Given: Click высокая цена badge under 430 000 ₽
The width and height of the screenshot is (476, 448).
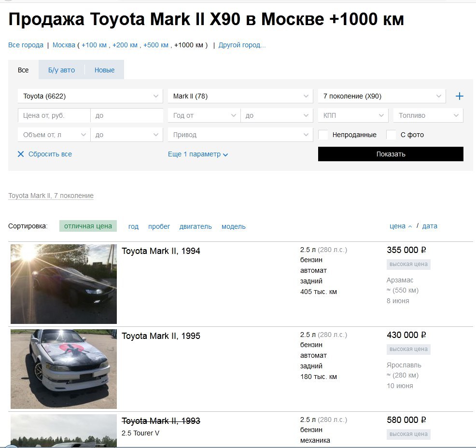Looking at the screenshot, I should pyautogui.click(x=408, y=350).
